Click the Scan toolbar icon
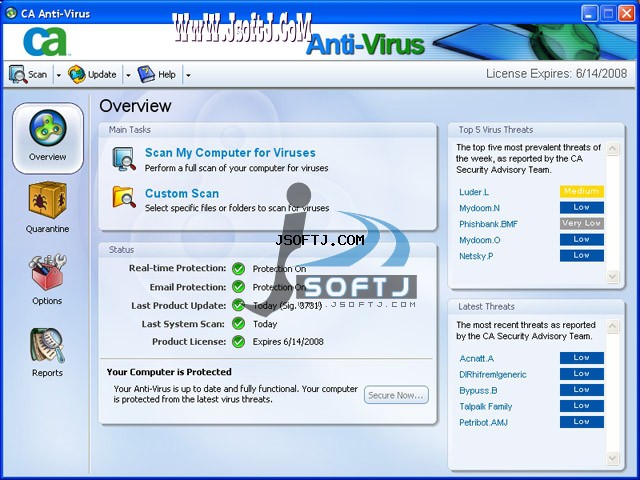Viewport: 640px width, 480px height. (x=18, y=75)
